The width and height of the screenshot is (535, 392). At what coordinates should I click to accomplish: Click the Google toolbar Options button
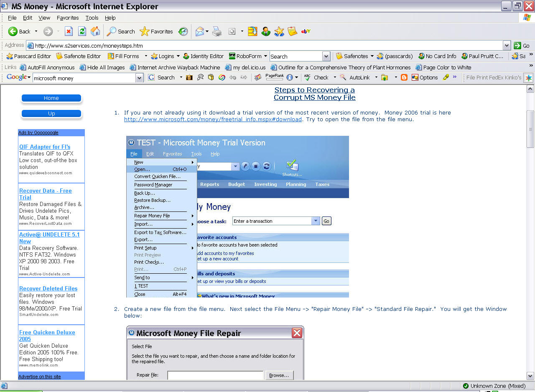pos(425,77)
